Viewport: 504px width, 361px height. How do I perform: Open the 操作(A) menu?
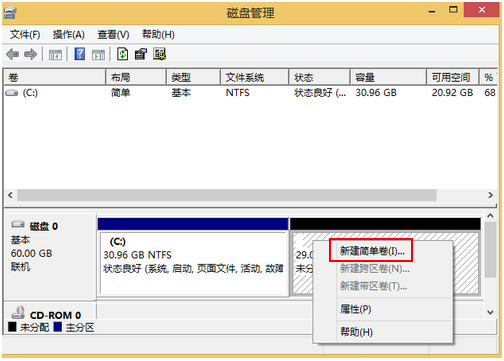69,34
